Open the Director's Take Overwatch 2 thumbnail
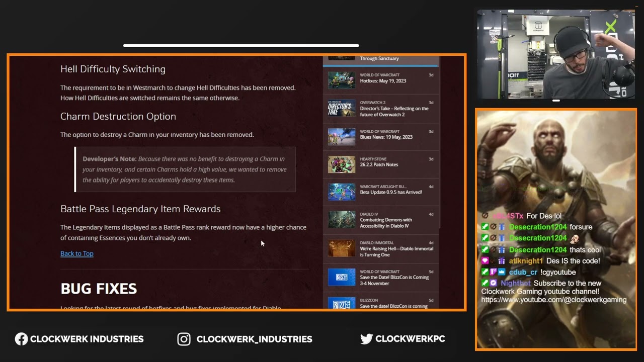 [342, 108]
